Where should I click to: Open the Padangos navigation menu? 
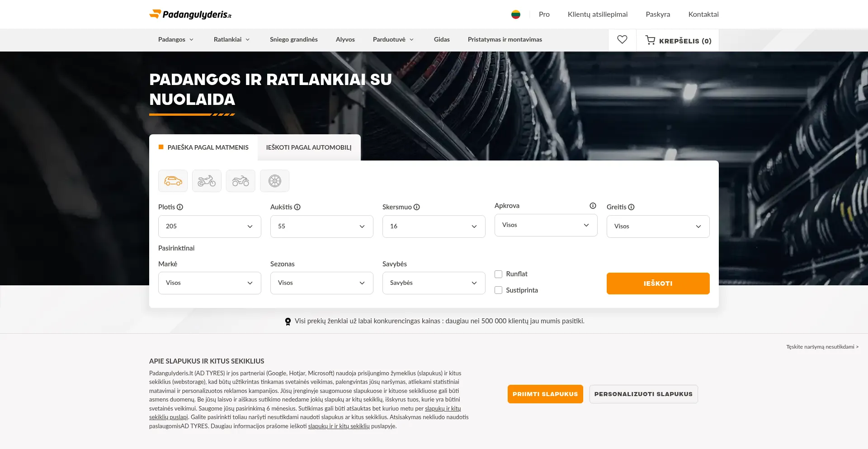(175, 40)
